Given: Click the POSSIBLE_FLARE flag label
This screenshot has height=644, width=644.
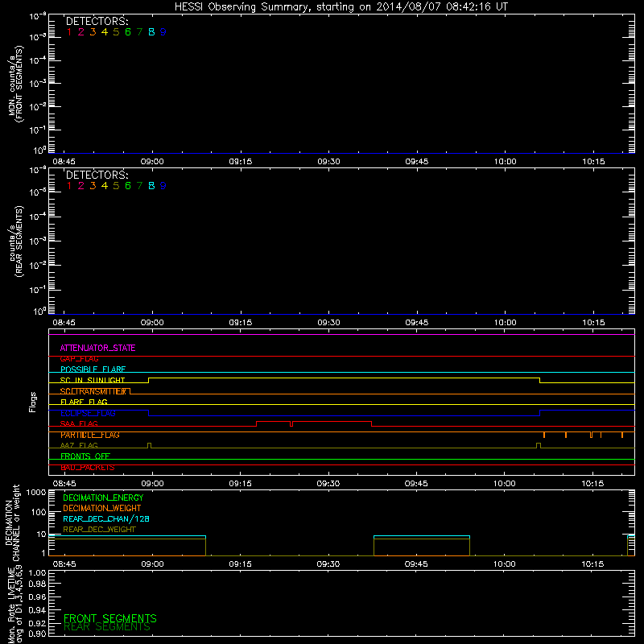Looking at the screenshot, I should pyautogui.click(x=93, y=369).
